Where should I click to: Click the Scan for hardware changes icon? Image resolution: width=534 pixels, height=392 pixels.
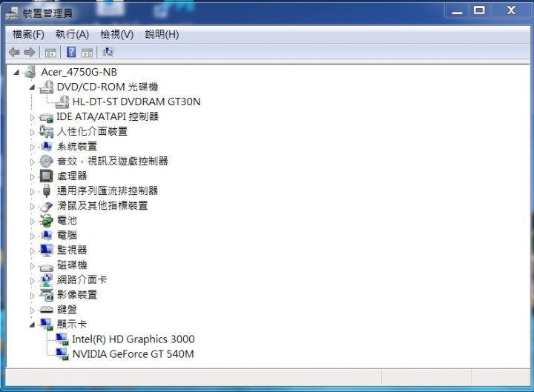tap(108, 52)
